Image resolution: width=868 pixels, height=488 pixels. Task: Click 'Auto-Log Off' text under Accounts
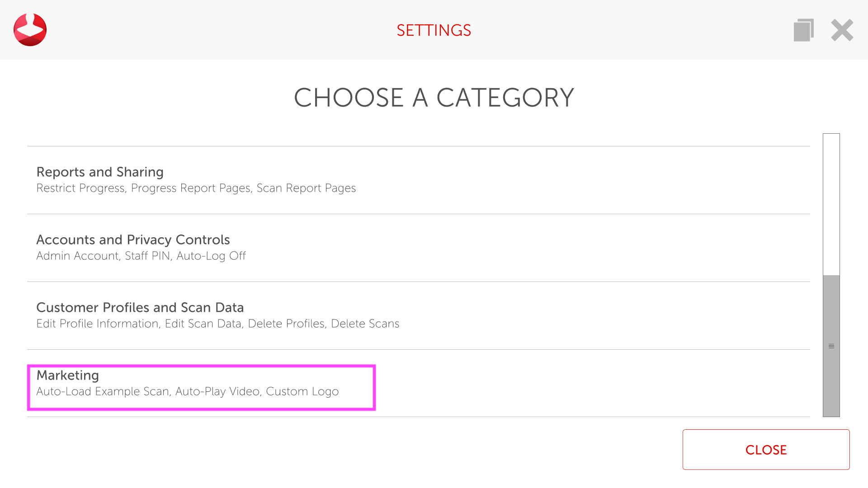(x=211, y=256)
